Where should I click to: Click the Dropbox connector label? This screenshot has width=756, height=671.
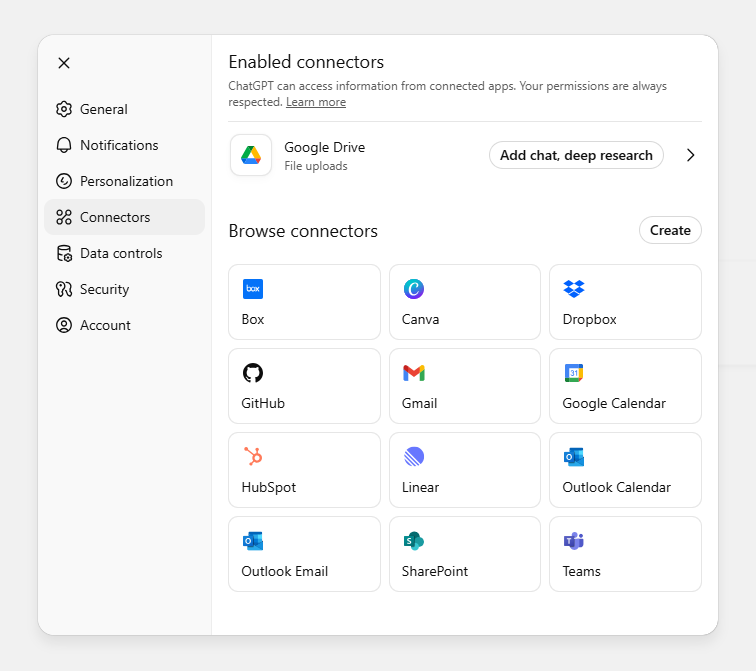[x=589, y=320]
